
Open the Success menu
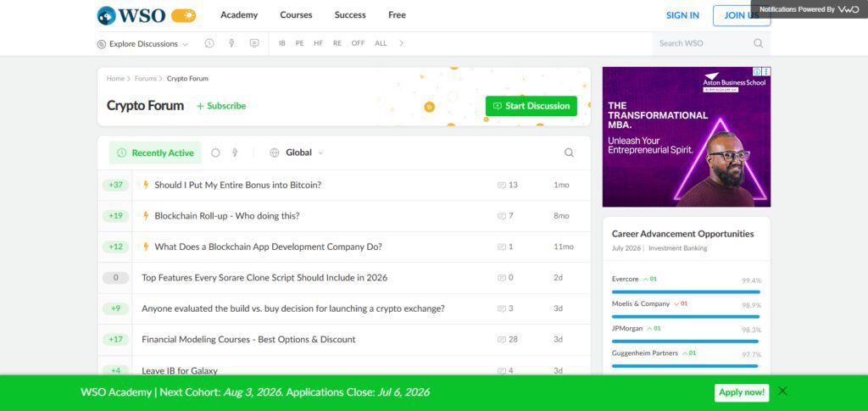350,15
